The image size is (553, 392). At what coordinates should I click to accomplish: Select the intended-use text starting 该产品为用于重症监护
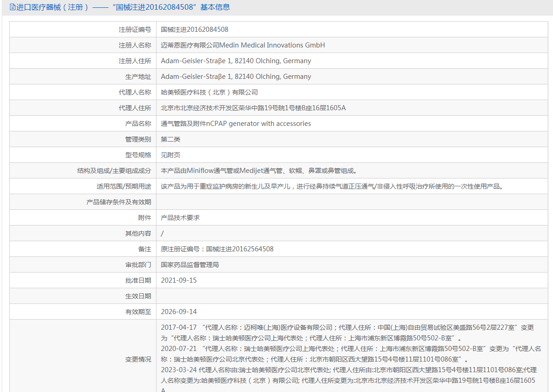coord(333,186)
